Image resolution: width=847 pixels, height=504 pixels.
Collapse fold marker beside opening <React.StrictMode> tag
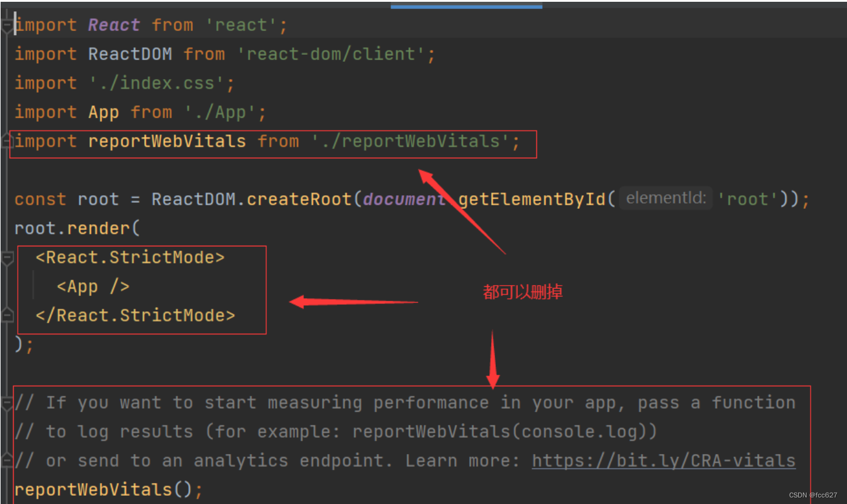coord(7,258)
